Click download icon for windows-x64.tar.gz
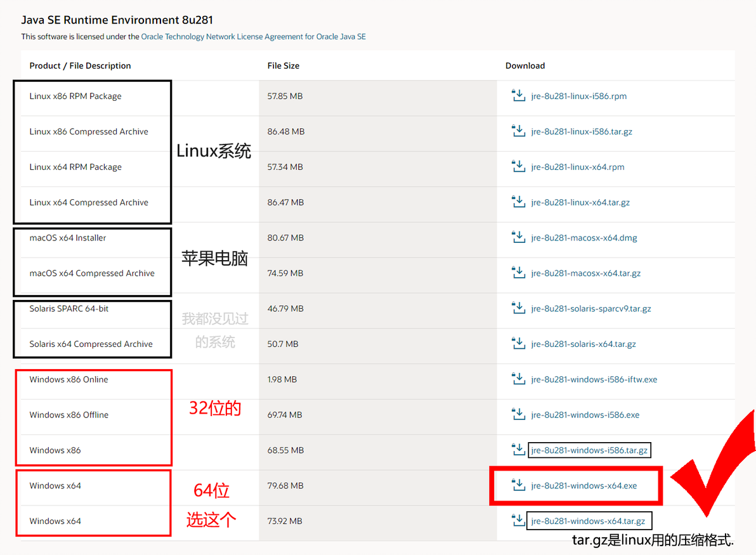Image resolution: width=756 pixels, height=555 pixels. [518, 521]
